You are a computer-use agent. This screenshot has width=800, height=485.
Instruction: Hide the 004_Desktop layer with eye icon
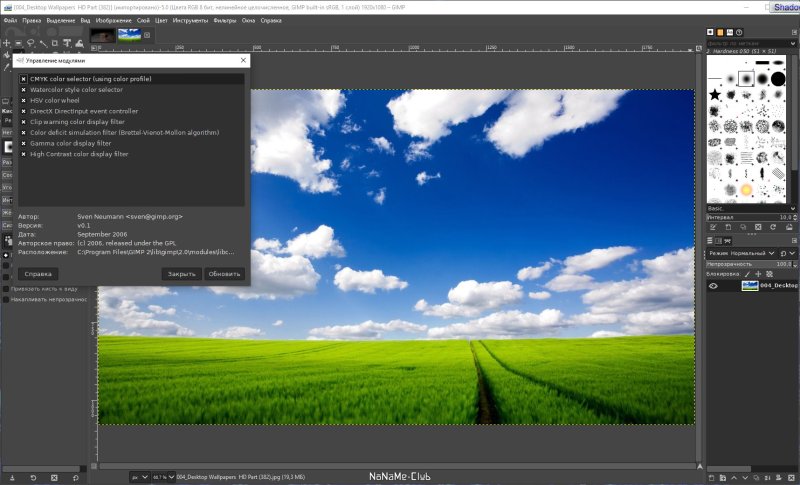pos(713,286)
